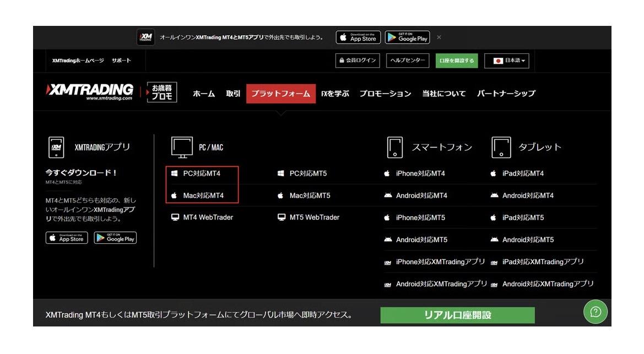Click the PC / MAC monitor icon
Screen dimensions: 644x354
pos(182,147)
